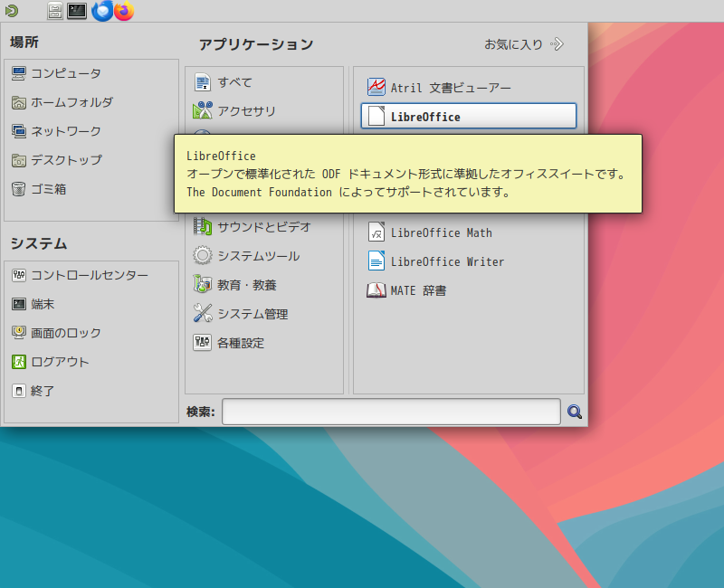724x588 pixels.
Task: Launch the highlighted LibreOffice entry
Action: coord(469,116)
